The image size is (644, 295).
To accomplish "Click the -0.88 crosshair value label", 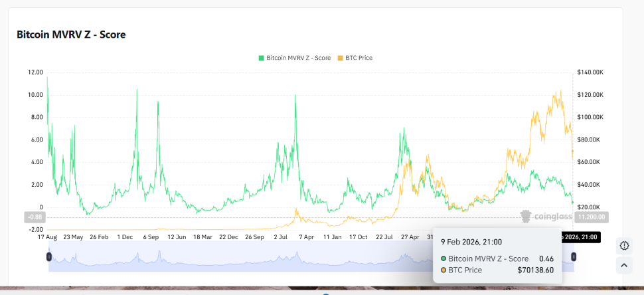I will pos(36,217).
